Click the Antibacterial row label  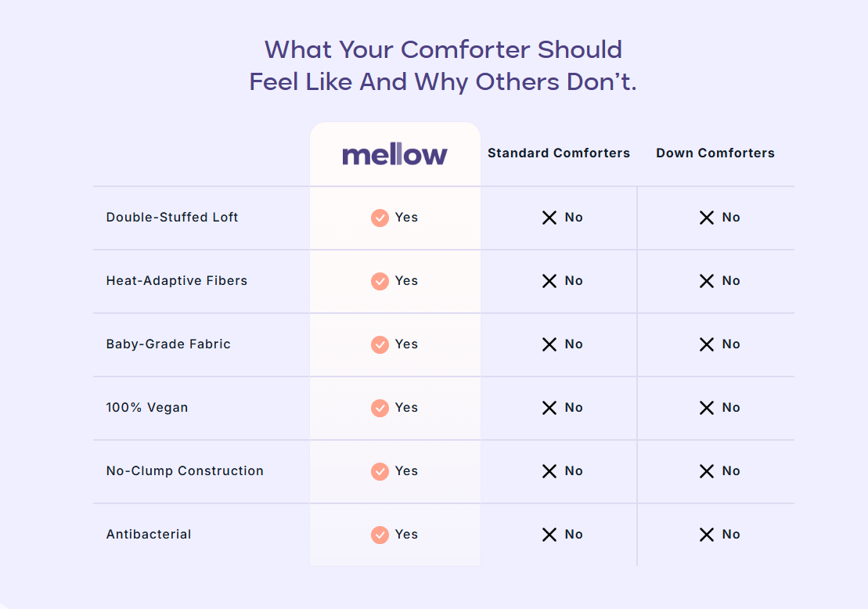pyautogui.click(x=149, y=535)
